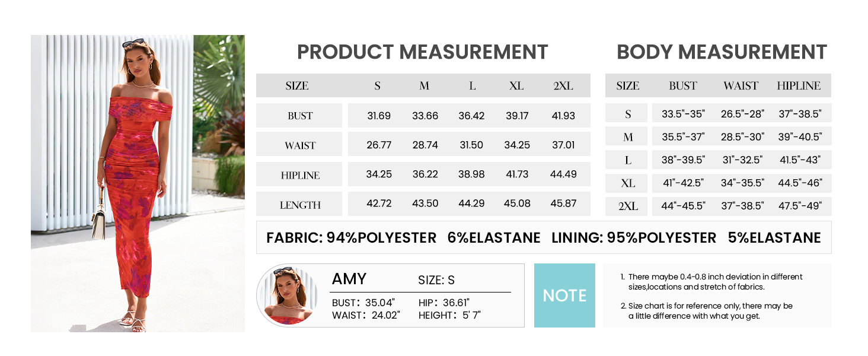The width and height of the screenshot is (868, 356).
Task: Click the length value 45.87 for size 2XL
Action: [x=563, y=204]
